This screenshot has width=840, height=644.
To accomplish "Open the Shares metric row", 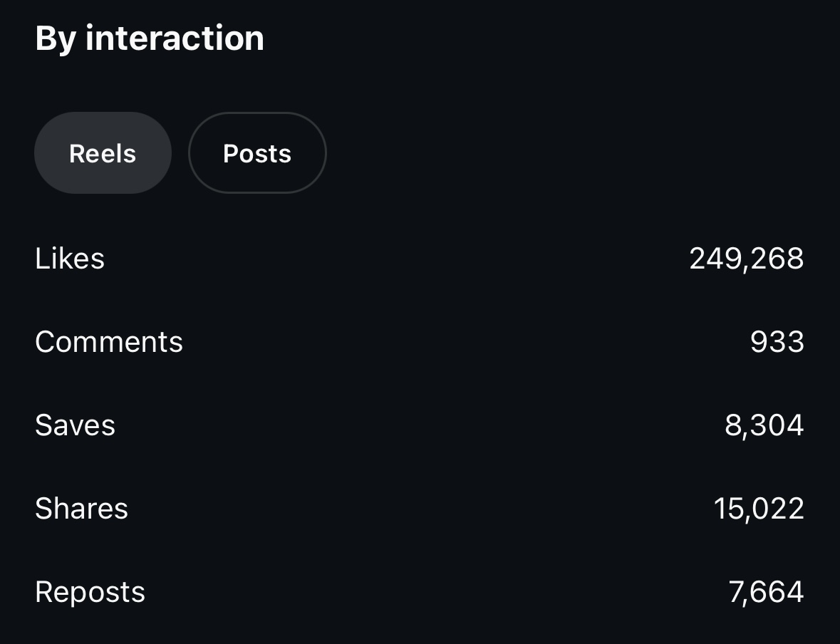I will (420, 509).
